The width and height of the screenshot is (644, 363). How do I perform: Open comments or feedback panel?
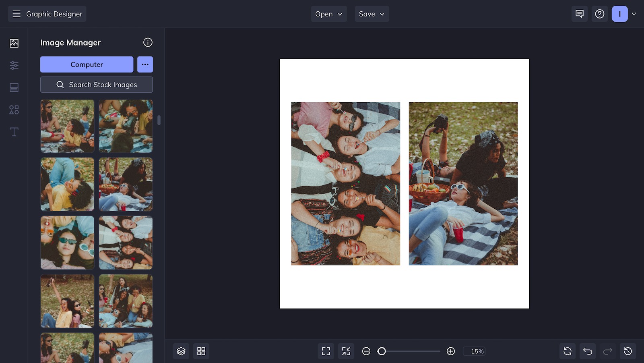pyautogui.click(x=579, y=14)
